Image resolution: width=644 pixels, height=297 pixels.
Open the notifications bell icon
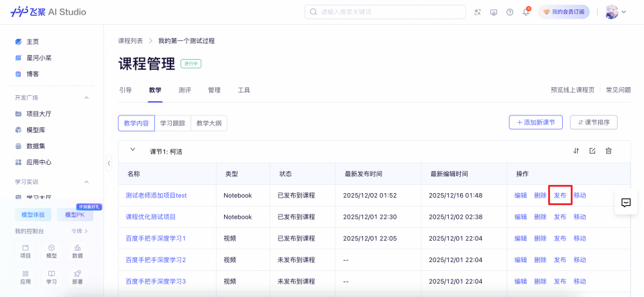click(x=526, y=12)
